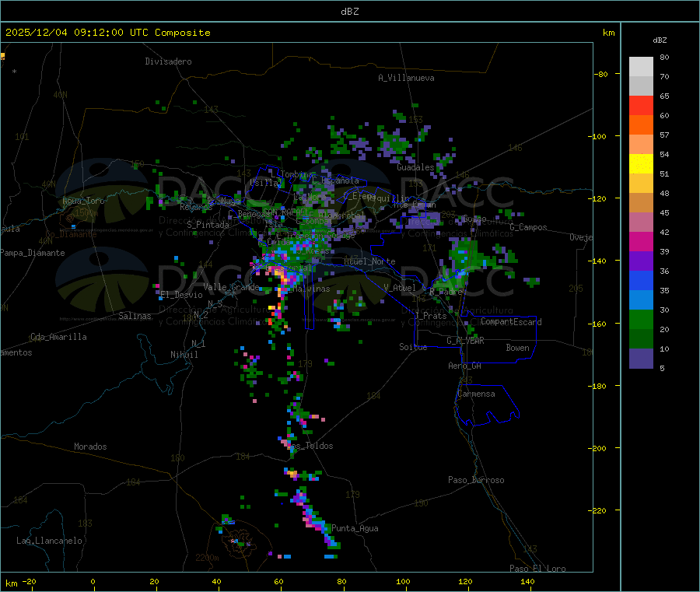Click the Paso_El_Loro label

coord(538,569)
